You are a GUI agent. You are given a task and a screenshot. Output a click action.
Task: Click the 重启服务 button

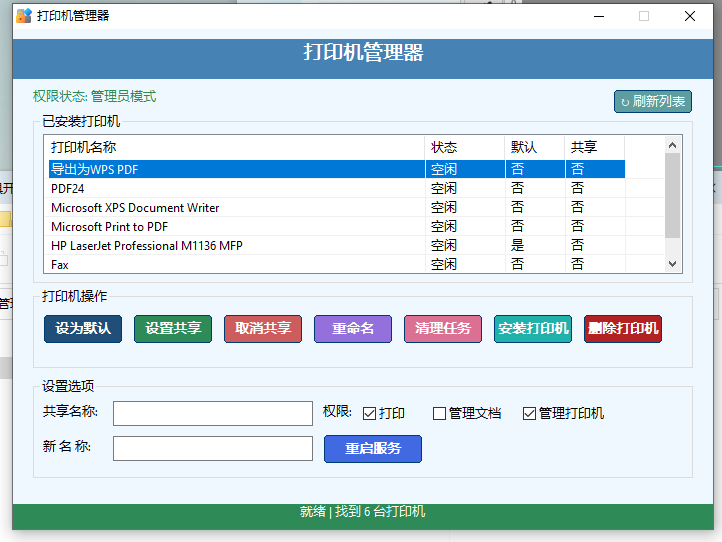(x=373, y=449)
